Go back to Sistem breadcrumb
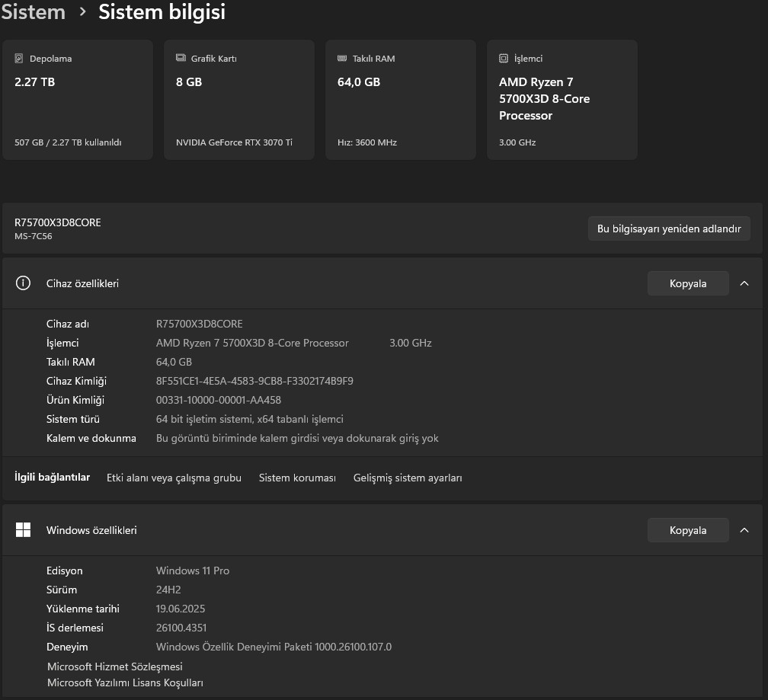 [x=33, y=11]
